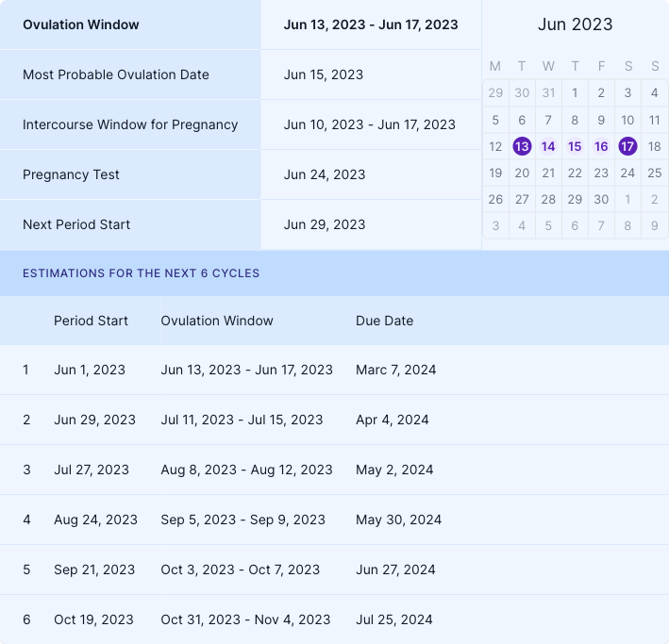The width and height of the screenshot is (669, 644).
Task: Click the Ovulation Window row label
Action: (x=81, y=25)
